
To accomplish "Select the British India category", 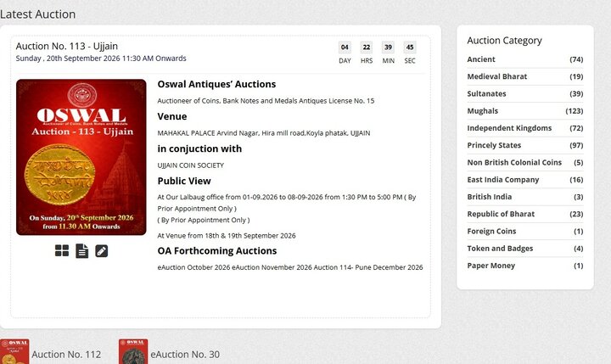I will point(489,196).
